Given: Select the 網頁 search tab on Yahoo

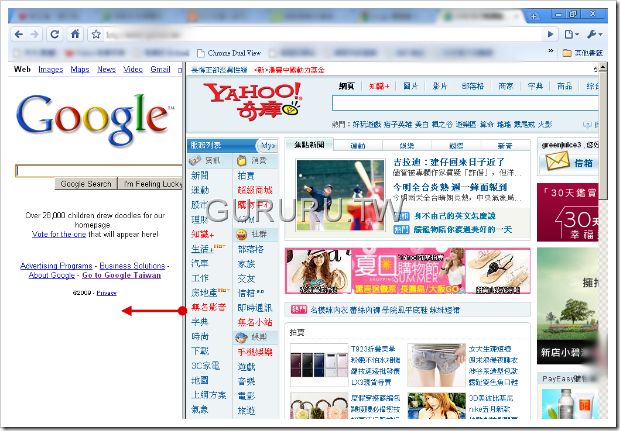Looking at the screenshot, I should pyautogui.click(x=346, y=86).
